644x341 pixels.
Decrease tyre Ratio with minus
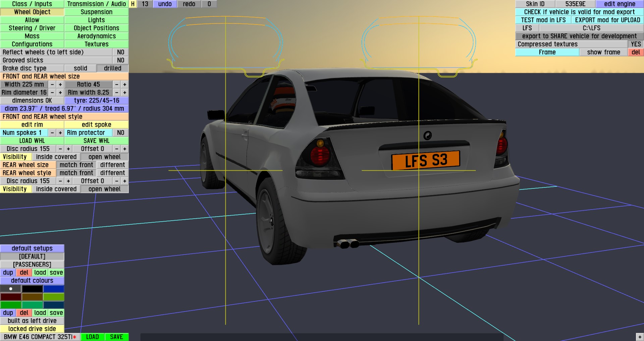(117, 84)
